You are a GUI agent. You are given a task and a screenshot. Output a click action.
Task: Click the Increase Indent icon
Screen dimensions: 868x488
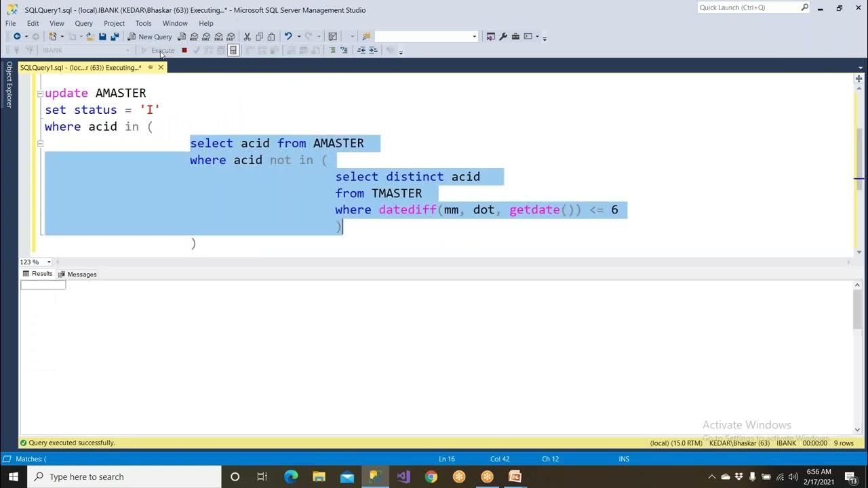[x=373, y=50]
